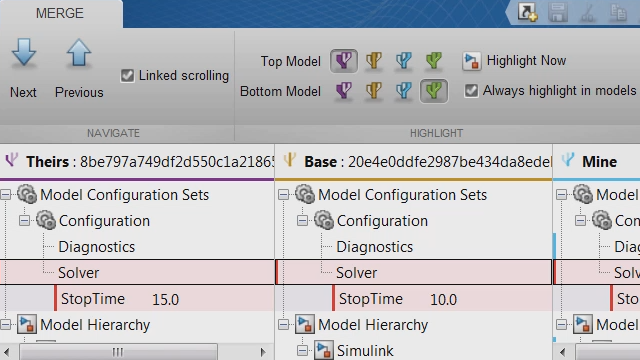640x360 pixels.
Task: Select blue Mine highlight for Bottom Model
Action: coord(403,91)
